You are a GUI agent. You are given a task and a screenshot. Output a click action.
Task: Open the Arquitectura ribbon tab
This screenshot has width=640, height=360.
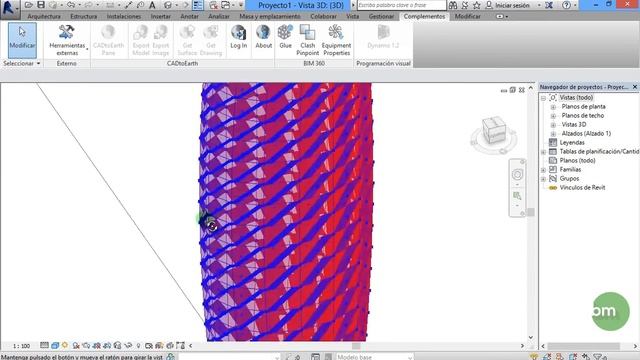point(44,16)
